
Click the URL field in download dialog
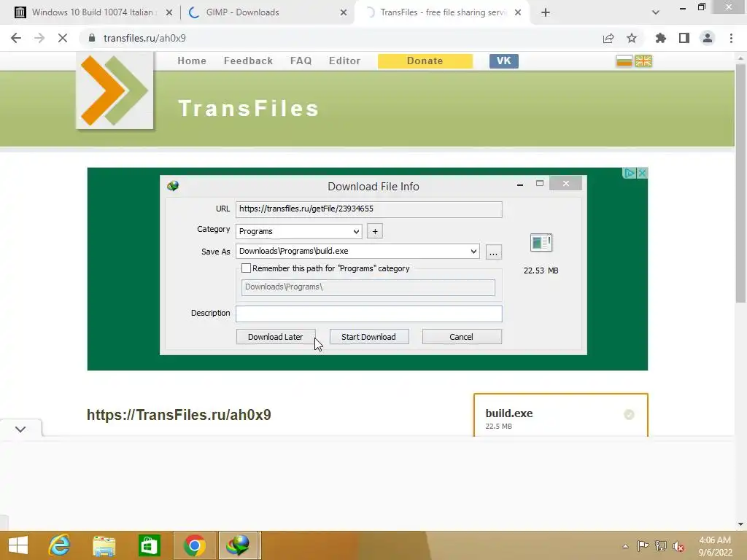(368, 209)
